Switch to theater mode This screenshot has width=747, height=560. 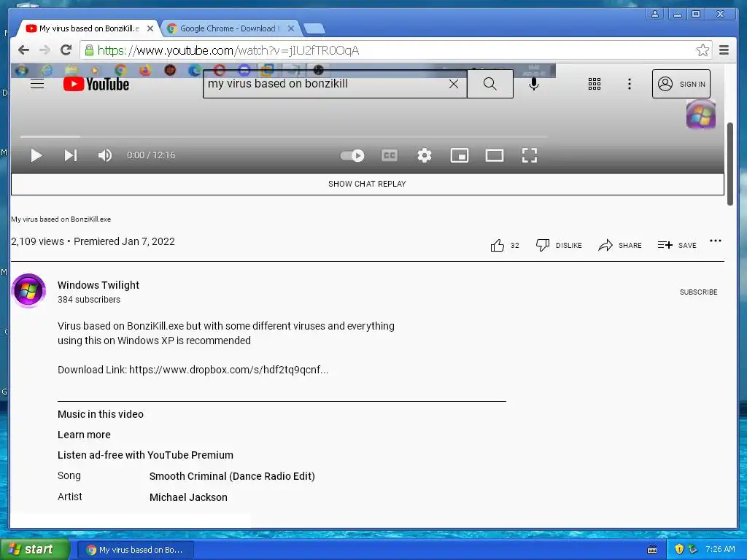495,155
